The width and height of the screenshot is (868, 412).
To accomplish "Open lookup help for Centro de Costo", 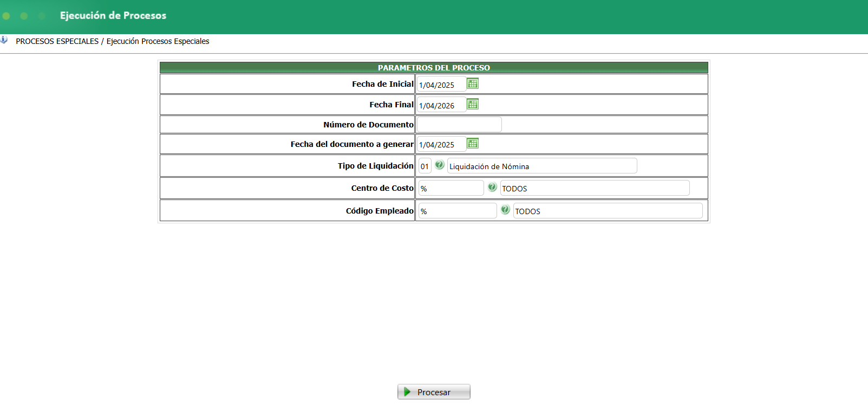I will point(492,187).
